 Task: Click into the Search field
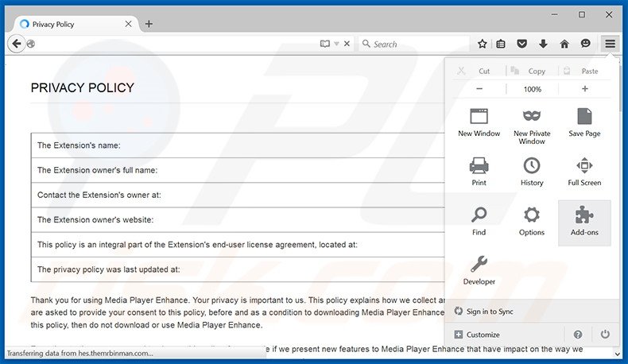[414, 44]
